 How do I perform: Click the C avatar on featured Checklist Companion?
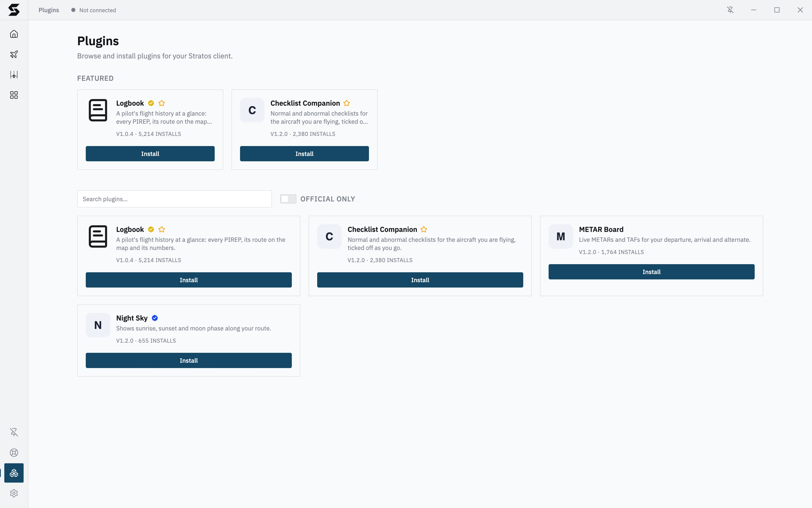tap(252, 110)
